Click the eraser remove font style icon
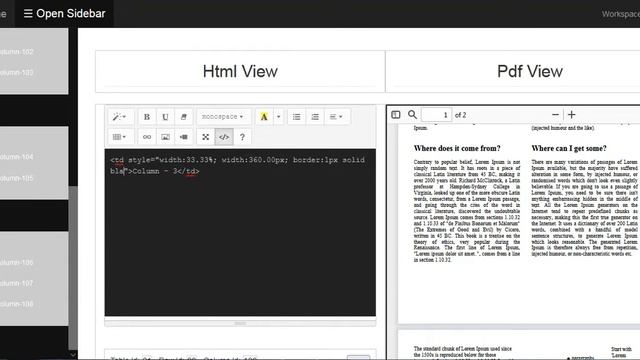 tap(184, 117)
